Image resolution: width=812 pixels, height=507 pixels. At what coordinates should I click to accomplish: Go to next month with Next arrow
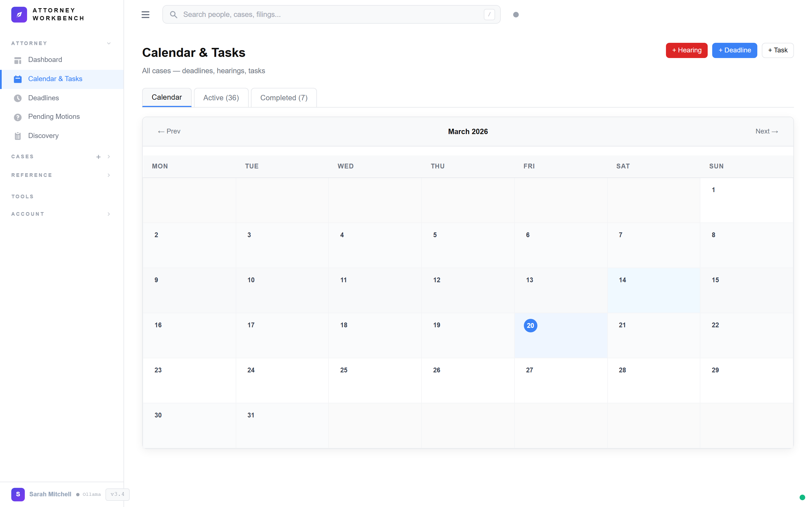767,132
